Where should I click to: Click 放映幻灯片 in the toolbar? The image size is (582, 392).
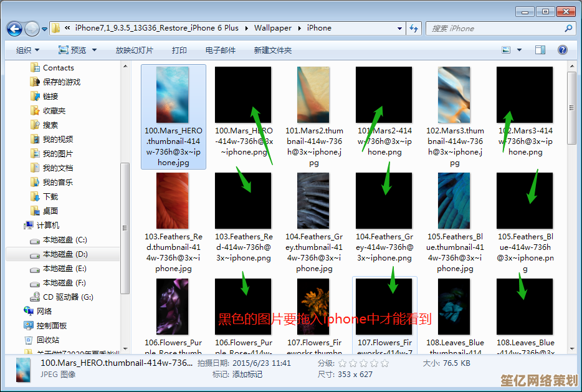click(x=134, y=50)
